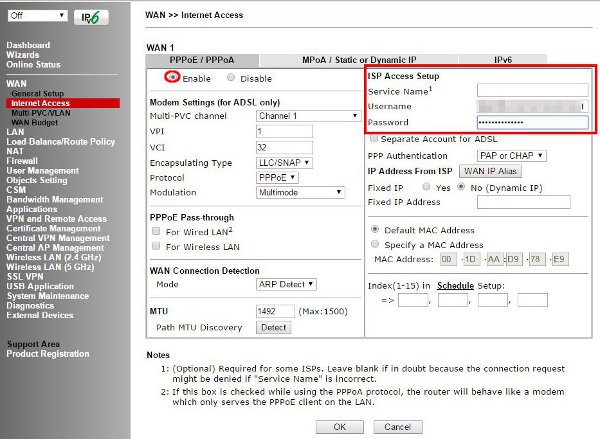Open Bandwidth Management menu
The image size is (600, 439).
55,199
